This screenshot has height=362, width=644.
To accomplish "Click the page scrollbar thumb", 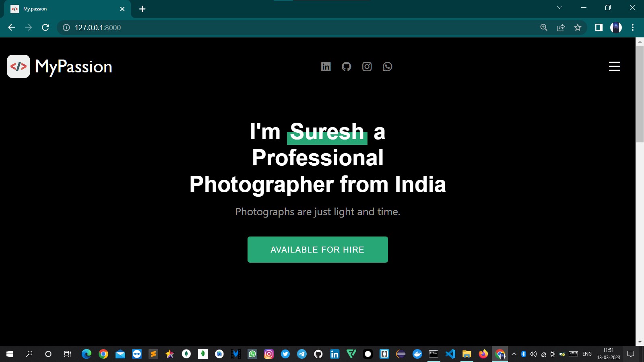I will click(x=640, y=94).
